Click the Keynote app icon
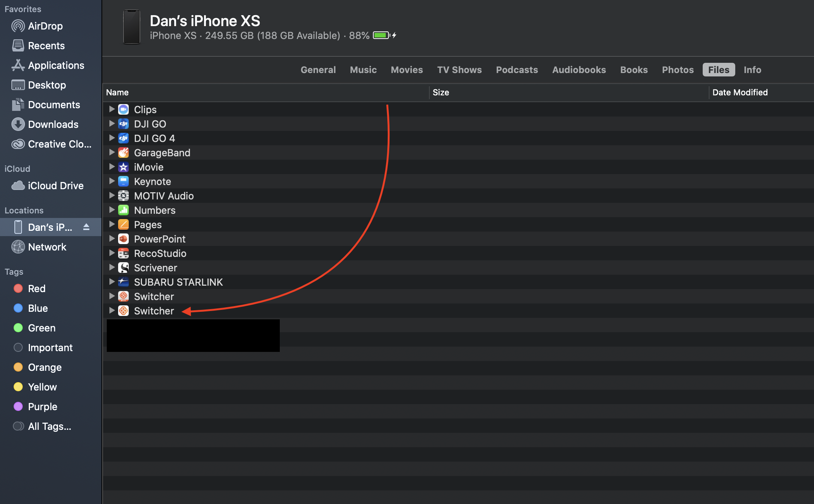This screenshot has height=504, width=814. (x=123, y=181)
